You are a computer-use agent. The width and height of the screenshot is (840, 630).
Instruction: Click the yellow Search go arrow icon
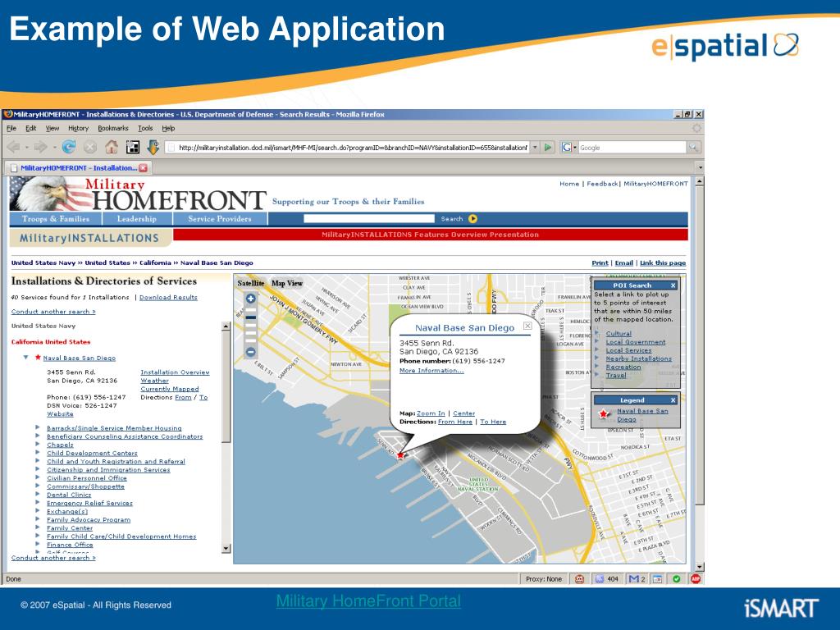pos(472,218)
